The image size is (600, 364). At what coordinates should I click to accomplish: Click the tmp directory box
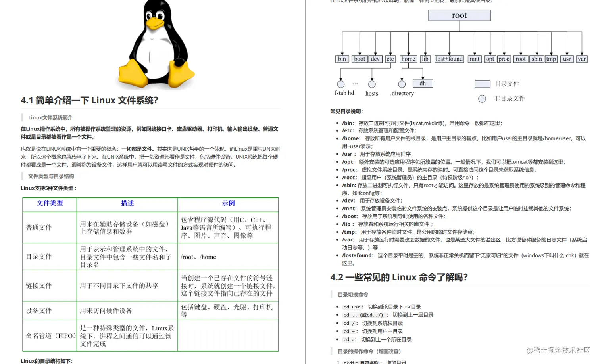[551, 59]
